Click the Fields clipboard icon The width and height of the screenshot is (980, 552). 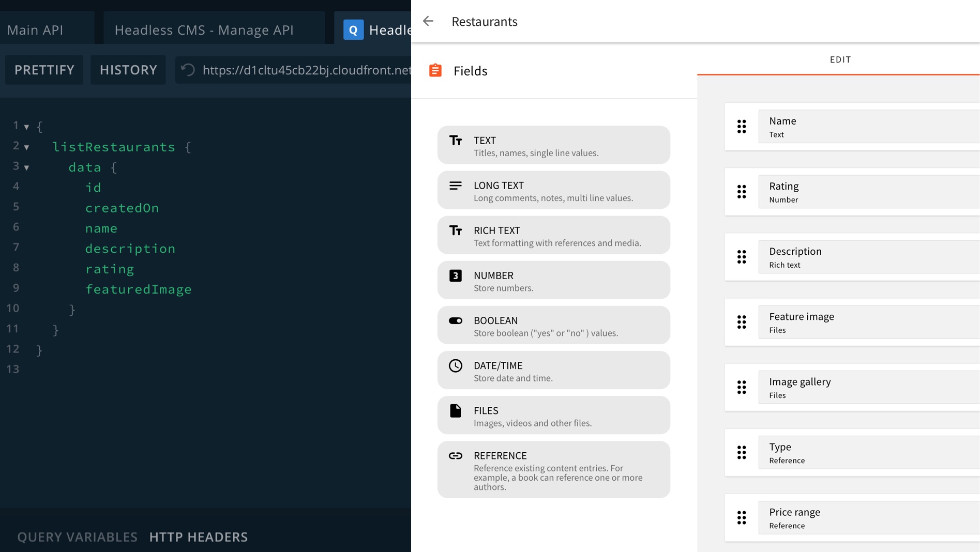[x=435, y=70]
